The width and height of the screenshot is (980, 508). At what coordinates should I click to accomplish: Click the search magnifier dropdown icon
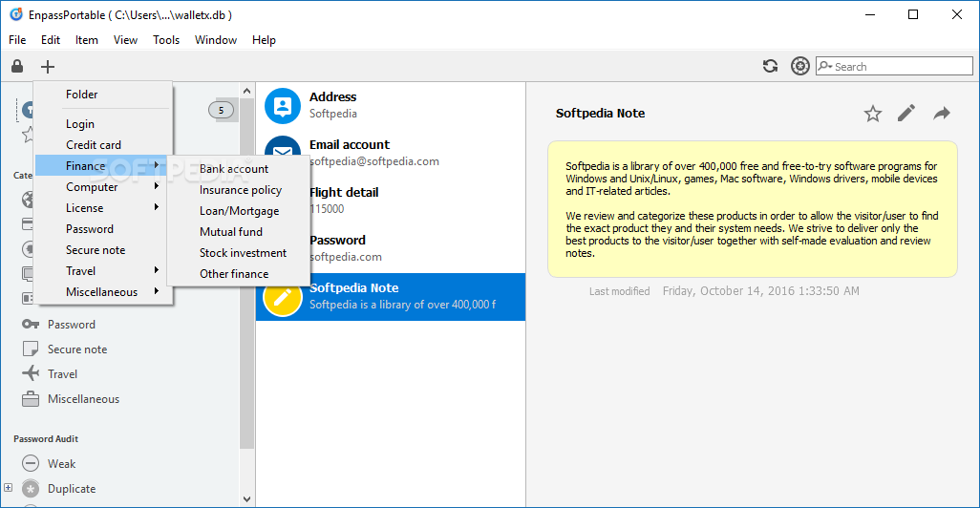coord(825,66)
